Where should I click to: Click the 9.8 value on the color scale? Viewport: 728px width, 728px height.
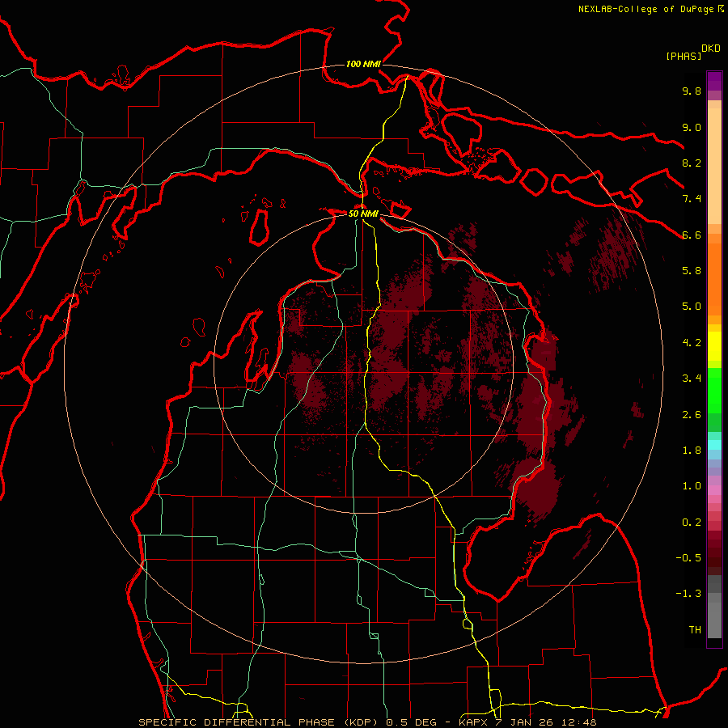click(x=692, y=91)
